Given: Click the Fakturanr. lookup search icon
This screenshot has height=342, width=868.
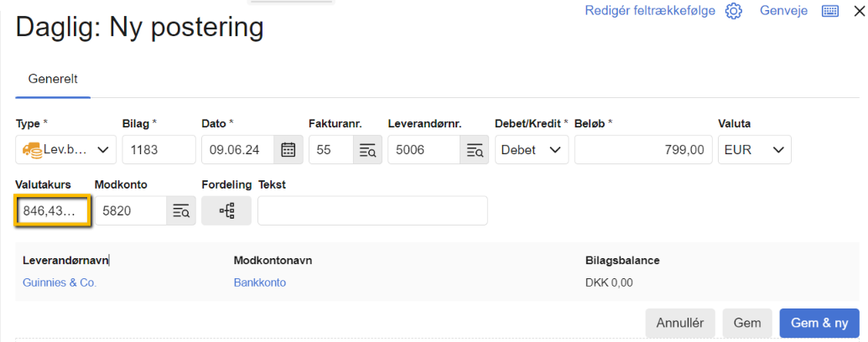Looking at the screenshot, I should pyautogui.click(x=367, y=150).
